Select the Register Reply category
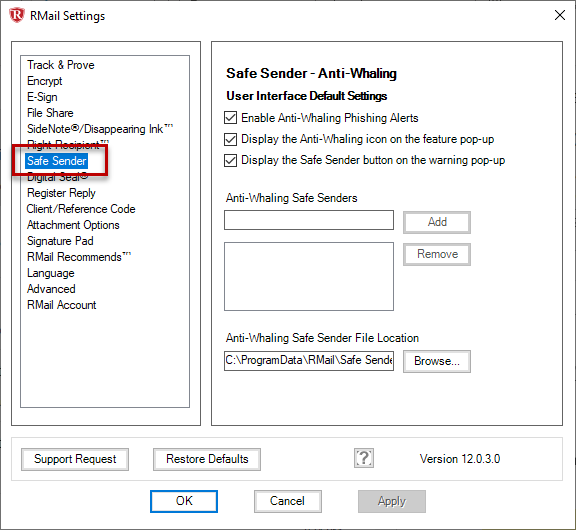 (x=61, y=193)
